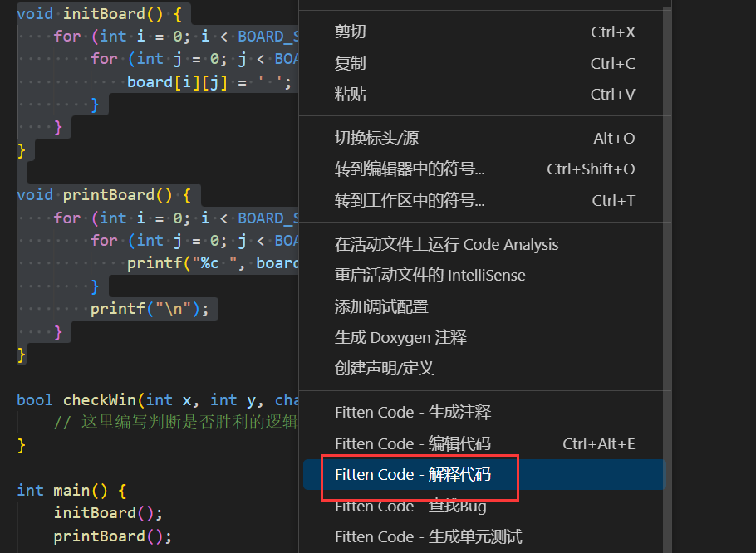Click 'for (int i' line inside initBoard
The image size is (756, 553).
coord(175,37)
